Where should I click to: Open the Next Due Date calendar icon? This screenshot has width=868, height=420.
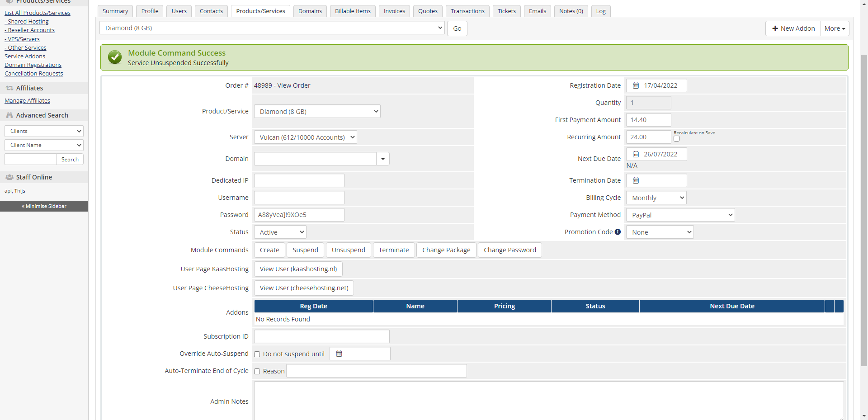coord(636,154)
